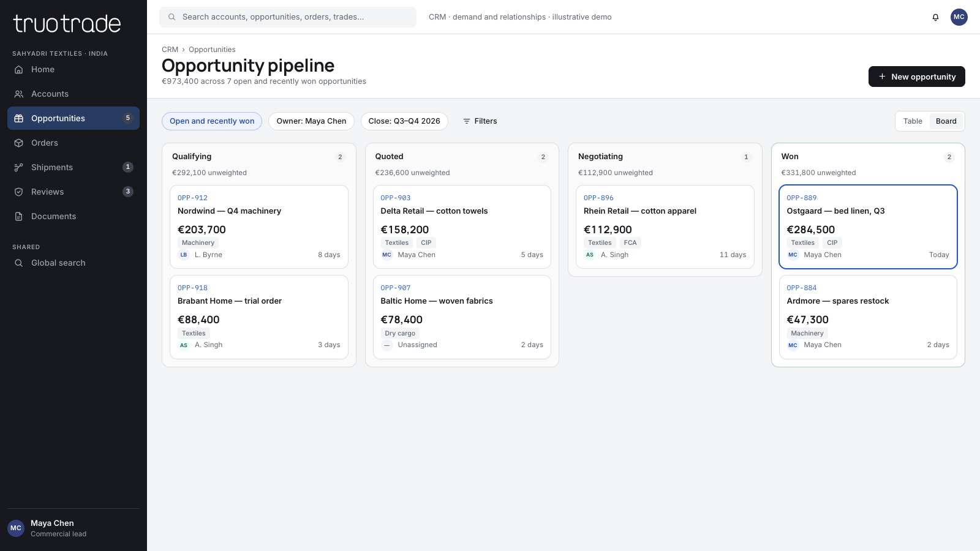This screenshot has width=980, height=551.
Task: Switch to Board view
Action: [946, 121]
